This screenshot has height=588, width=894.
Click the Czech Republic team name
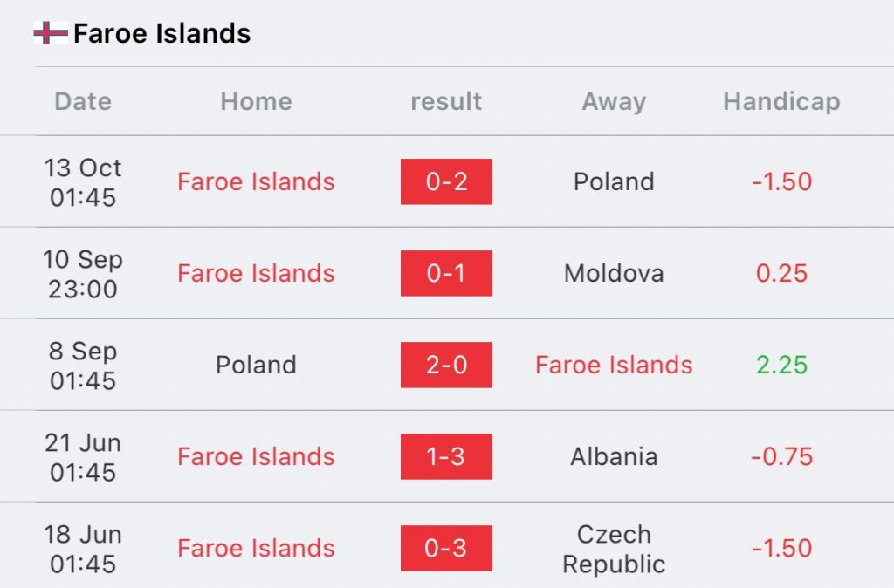(614, 549)
